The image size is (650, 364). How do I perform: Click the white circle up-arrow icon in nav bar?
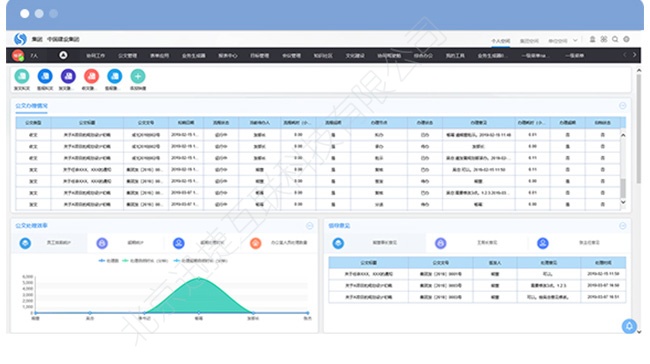coord(63,55)
